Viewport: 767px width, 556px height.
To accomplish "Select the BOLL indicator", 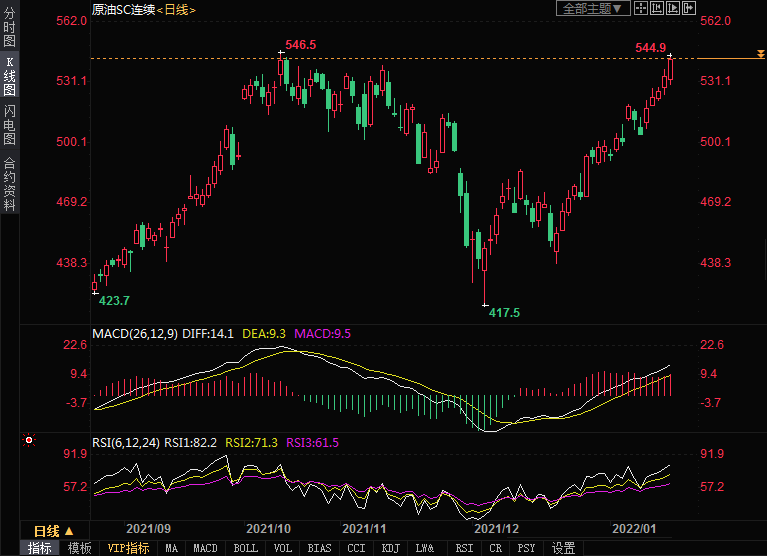I will 245,548.
